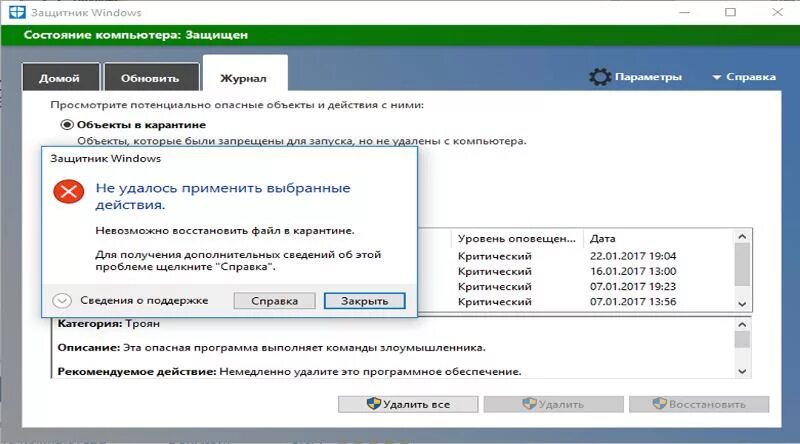Click the details pane scroll down arrow

tap(742, 372)
